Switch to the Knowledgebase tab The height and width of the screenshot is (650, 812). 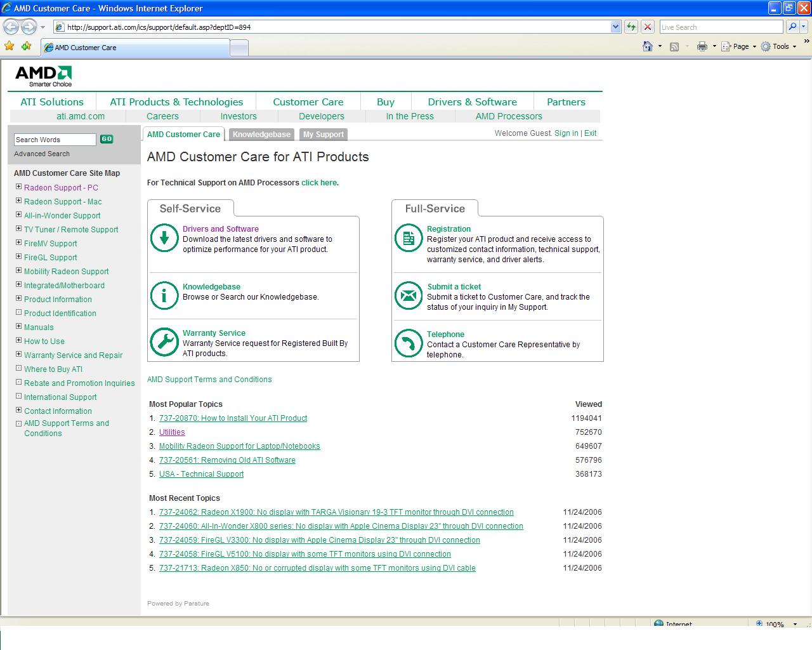click(x=261, y=135)
